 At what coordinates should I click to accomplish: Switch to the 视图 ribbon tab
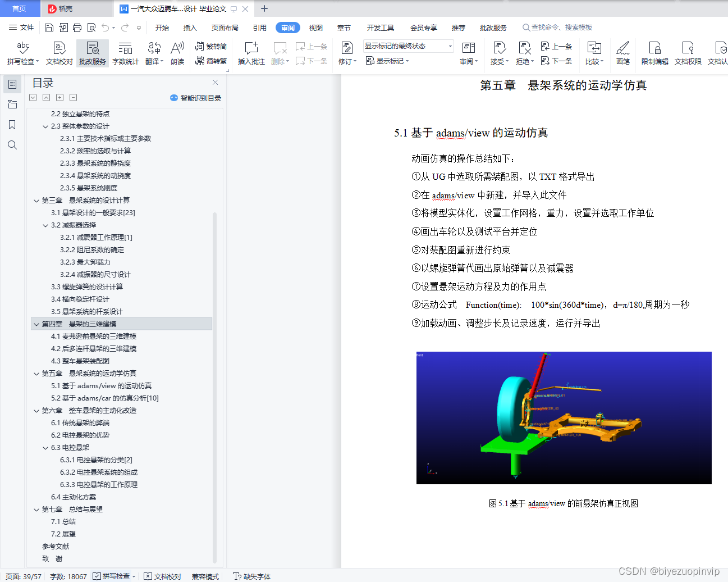tap(316, 28)
